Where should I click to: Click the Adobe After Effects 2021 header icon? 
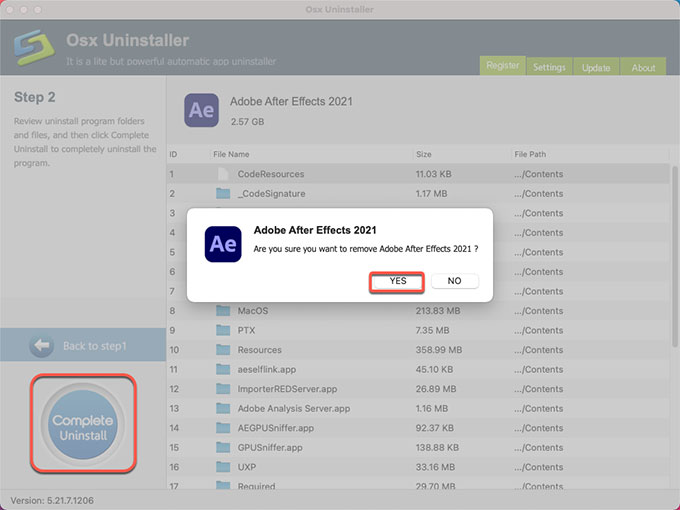click(201, 110)
